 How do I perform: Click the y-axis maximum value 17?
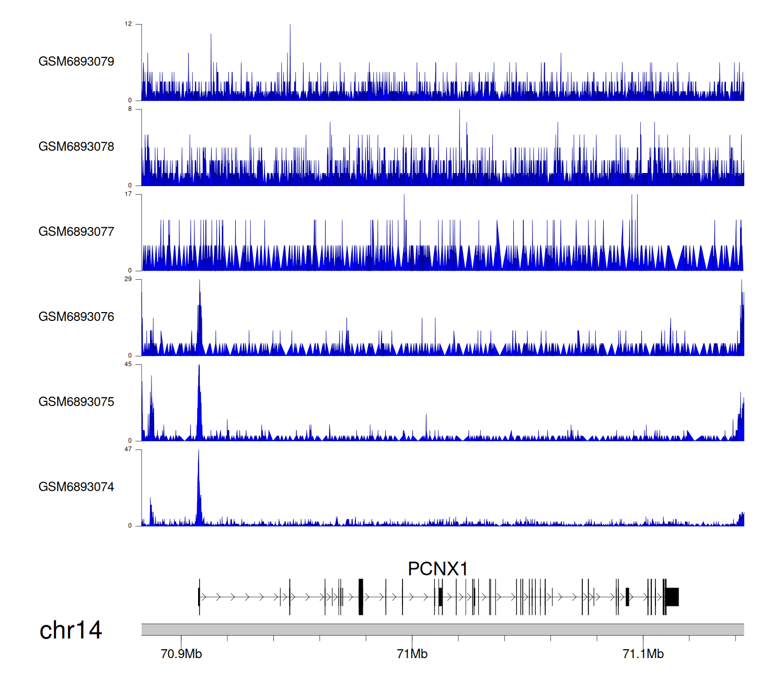(x=128, y=194)
